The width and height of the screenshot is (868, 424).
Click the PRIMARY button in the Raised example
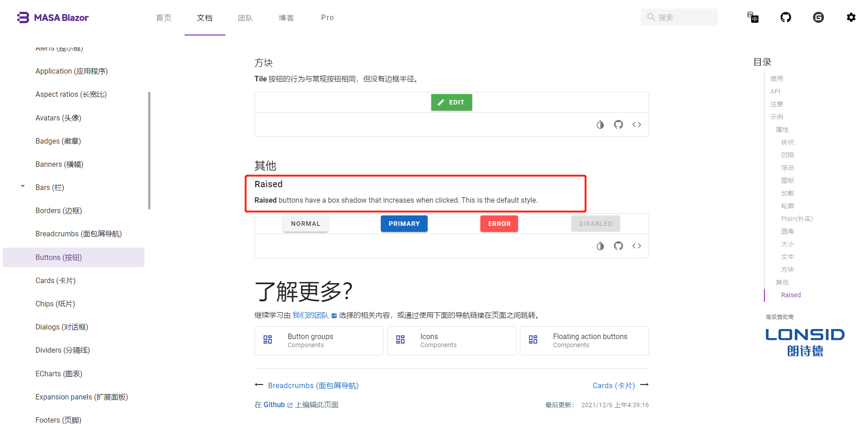point(404,223)
